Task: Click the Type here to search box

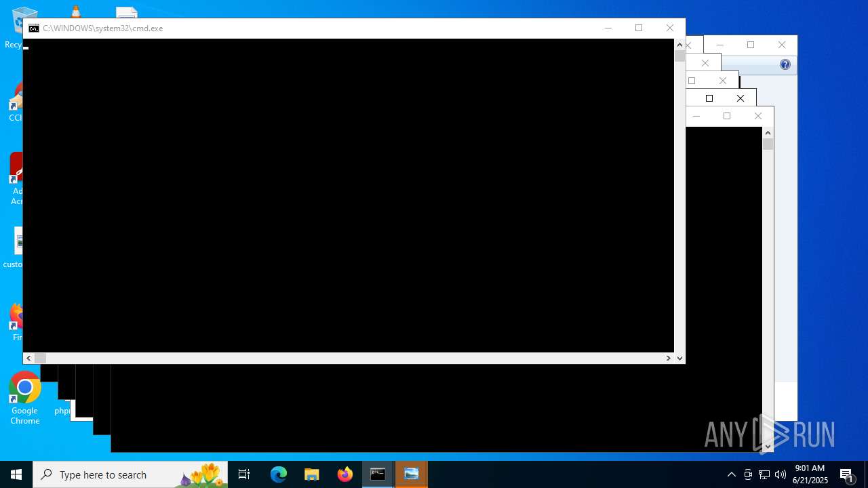Action: coord(130,474)
